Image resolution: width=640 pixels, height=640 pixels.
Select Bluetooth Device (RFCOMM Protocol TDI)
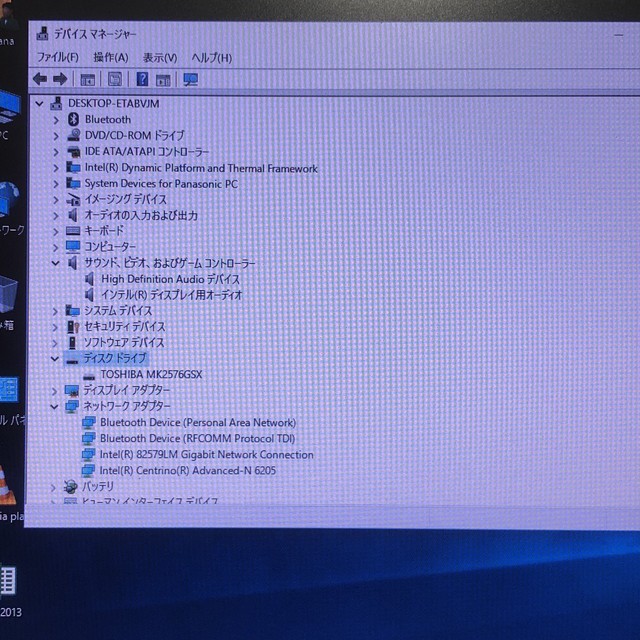click(197, 438)
